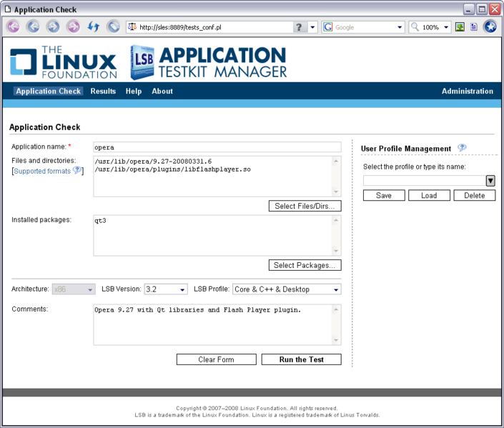The width and height of the screenshot is (504, 428).
Task: Expand the user profile name dropdown arrow
Action: point(490,181)
